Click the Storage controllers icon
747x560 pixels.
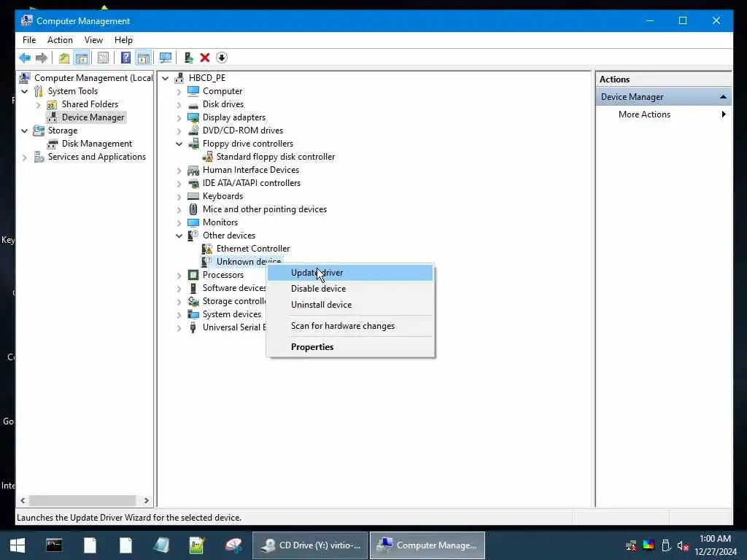[193, 301]
